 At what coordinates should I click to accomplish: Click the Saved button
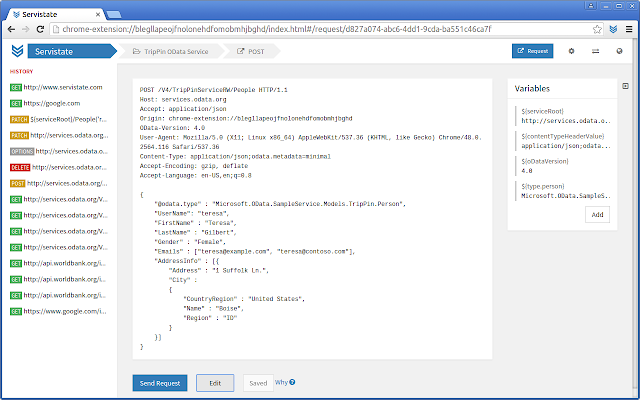258,383
